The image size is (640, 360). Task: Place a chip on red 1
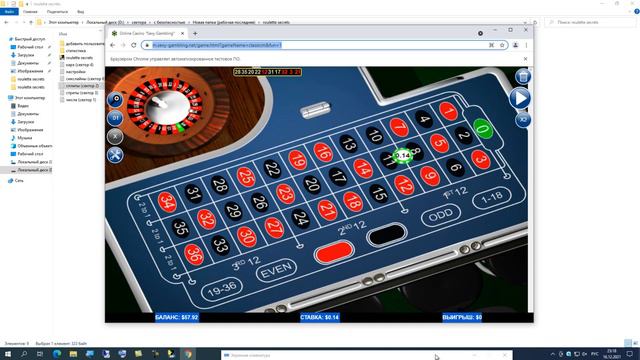[x=448, y=111]
